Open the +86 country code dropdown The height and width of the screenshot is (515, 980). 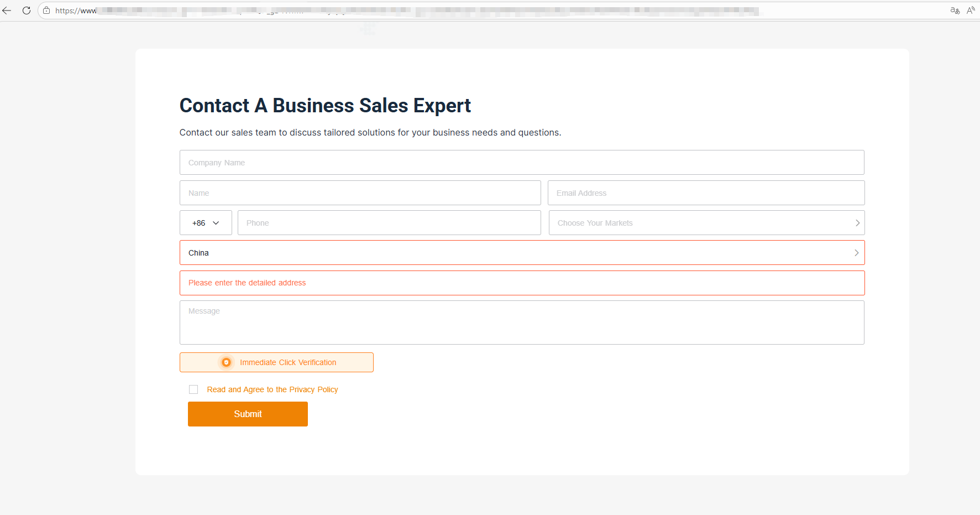206,223
